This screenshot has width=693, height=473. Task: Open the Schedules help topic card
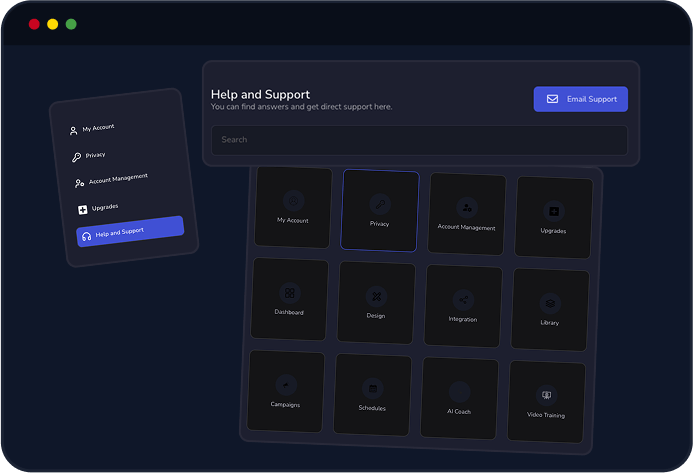coord(372,394)
